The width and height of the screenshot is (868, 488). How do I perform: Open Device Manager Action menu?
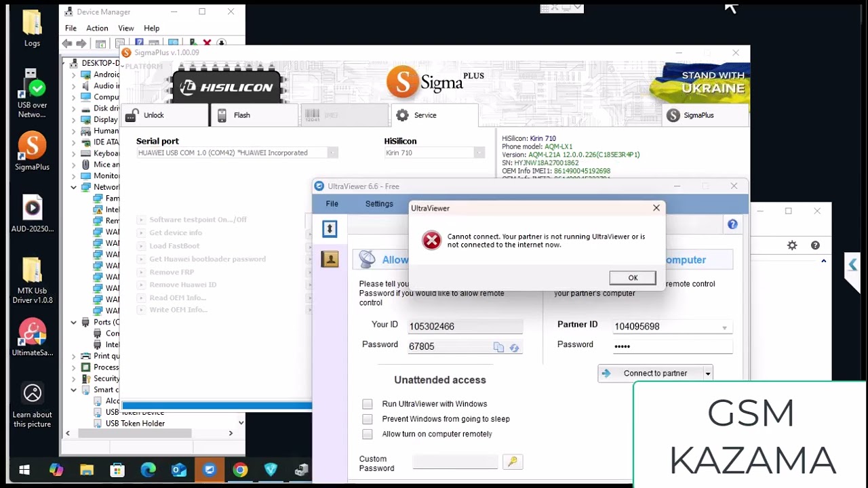click(x=97, y=28)
